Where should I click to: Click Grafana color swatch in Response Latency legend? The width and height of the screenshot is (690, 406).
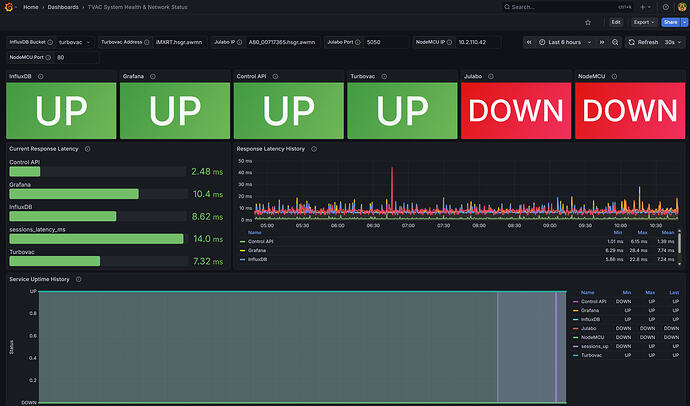[x=242, y=250]
